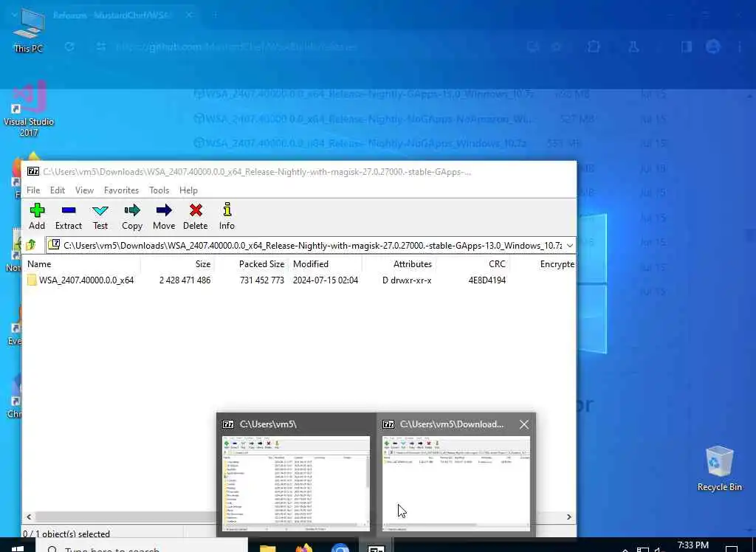Sort by the Modified column header
Viewport: 756px width, 552px height.
(x=311, y=264)
